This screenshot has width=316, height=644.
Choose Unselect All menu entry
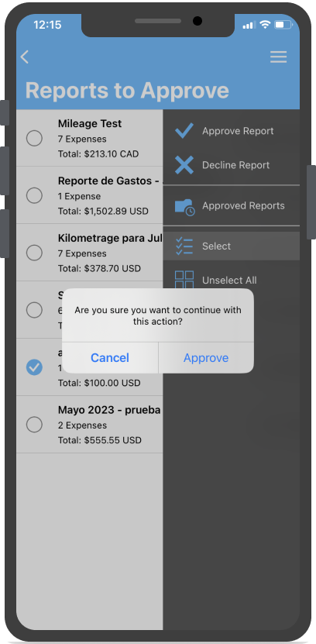point(232,280)
